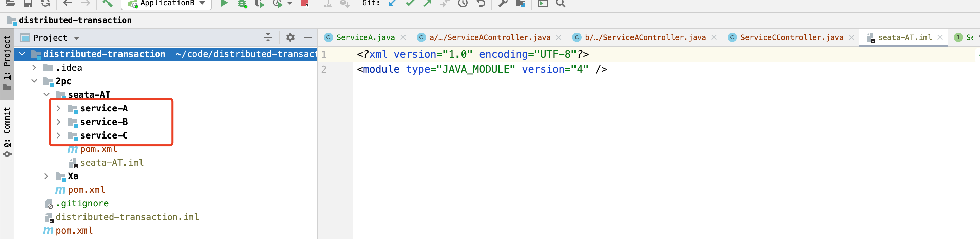
Task: Click the Search Everywhere magnifier
Action: click(561, 3)
